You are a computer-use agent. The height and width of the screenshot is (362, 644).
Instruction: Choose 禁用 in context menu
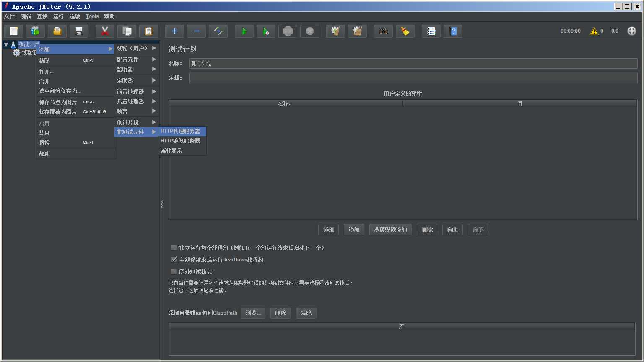click(x=76, y=133)
